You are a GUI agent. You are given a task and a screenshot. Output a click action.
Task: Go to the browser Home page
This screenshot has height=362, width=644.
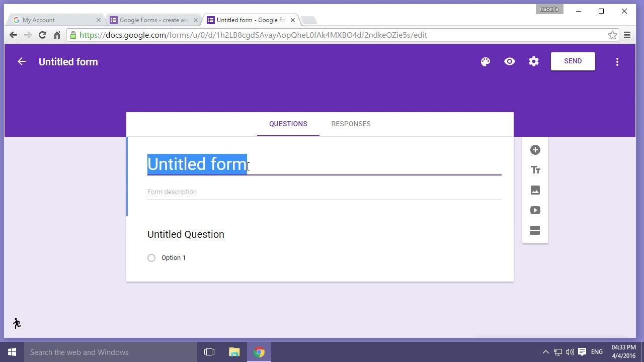click(x=57, y=35)
